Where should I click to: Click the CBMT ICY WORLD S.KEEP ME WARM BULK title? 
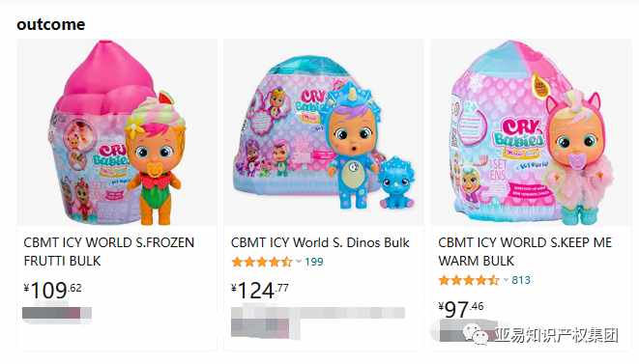coord(525,251)
